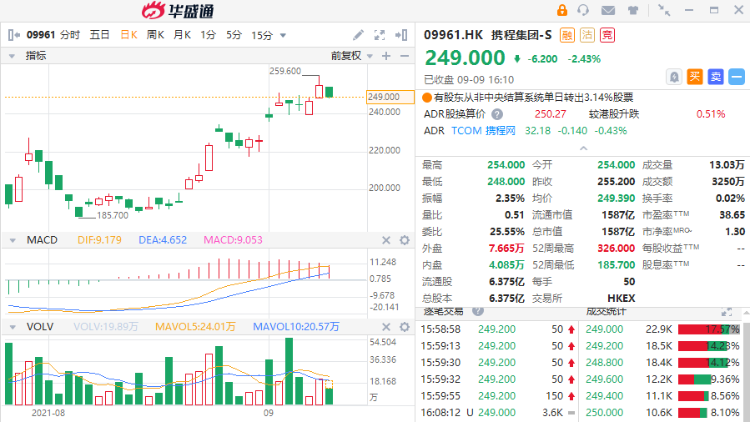Select the 15分 fifteen-minute chart tab
750x422 pixels.
click(262, 35)
